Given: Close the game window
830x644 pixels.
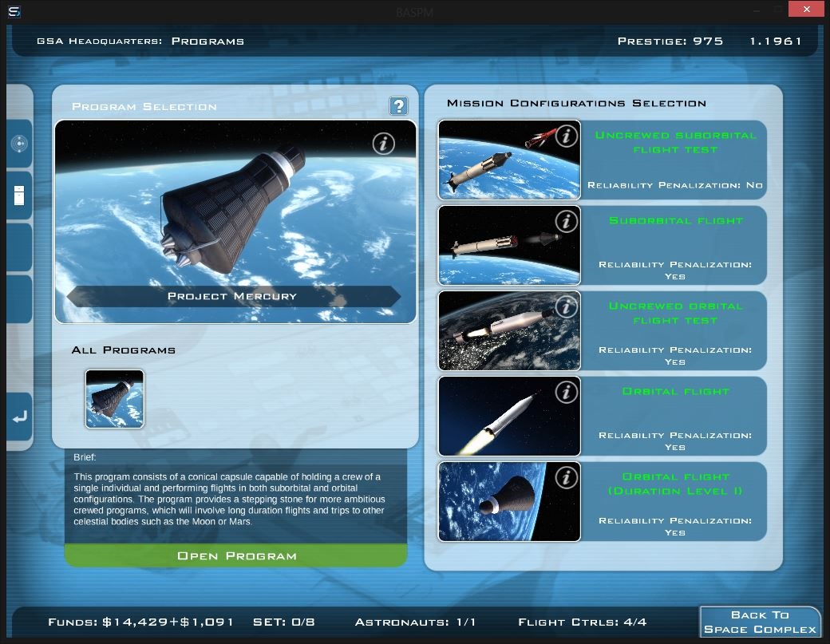Looking at the screenshot, I should (805, 9).
